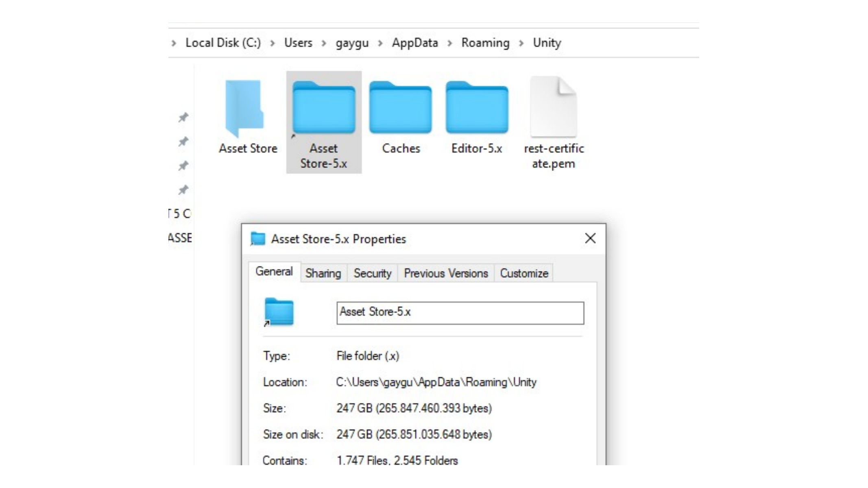Navigate to AppData in breadcrumb

(x=415, y=43)
